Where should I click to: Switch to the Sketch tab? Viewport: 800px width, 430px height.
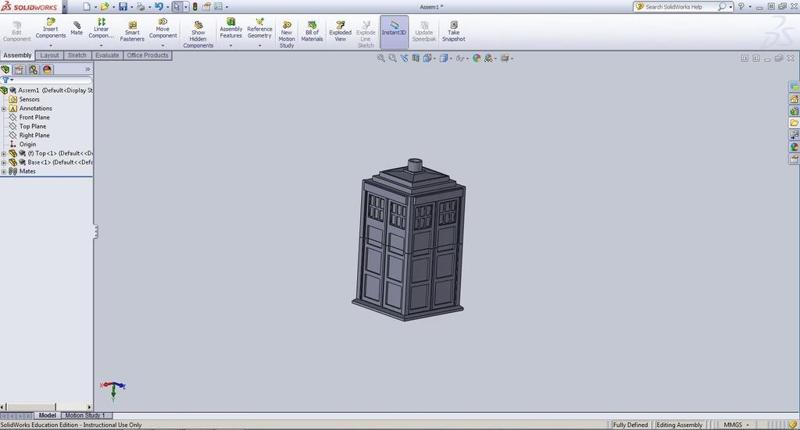[x=77, y=55]
